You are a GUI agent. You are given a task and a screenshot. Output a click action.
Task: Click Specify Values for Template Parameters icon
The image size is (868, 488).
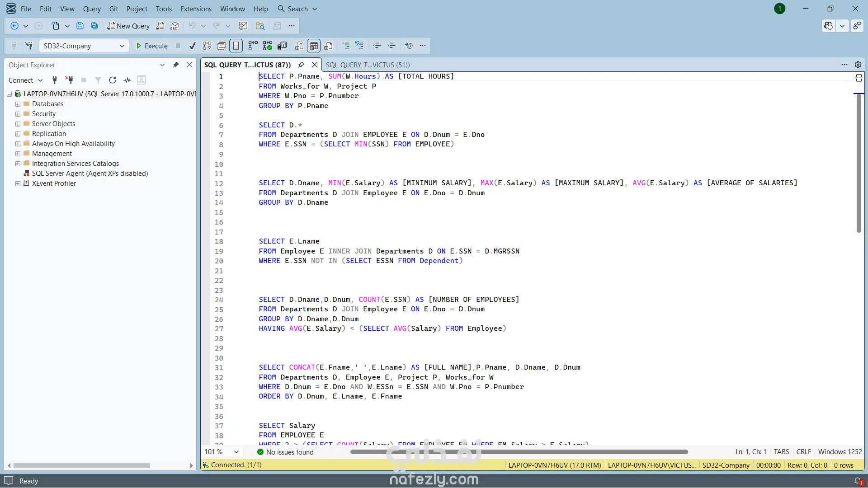coord(409,46)
